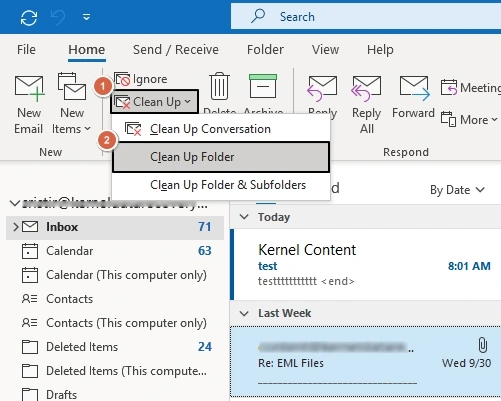Choose Clean Up Folder menu option
The width and height of the screenshot is (501, 401).
[221, 157]
